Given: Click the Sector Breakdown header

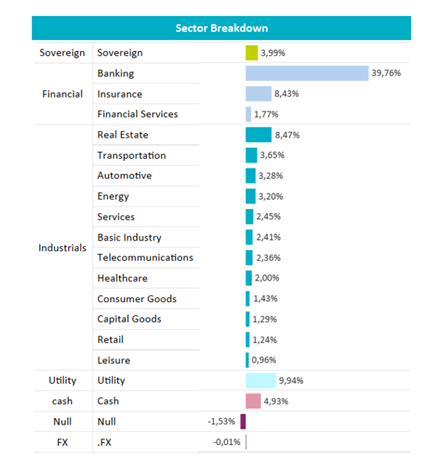Looking at the screenshot, I should click(221, 28).
